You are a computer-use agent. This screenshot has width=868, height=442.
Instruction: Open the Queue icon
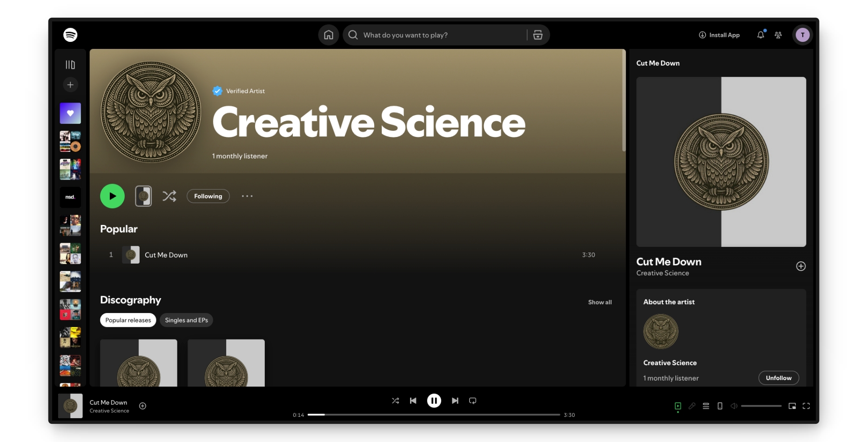[x=706, y=406]
